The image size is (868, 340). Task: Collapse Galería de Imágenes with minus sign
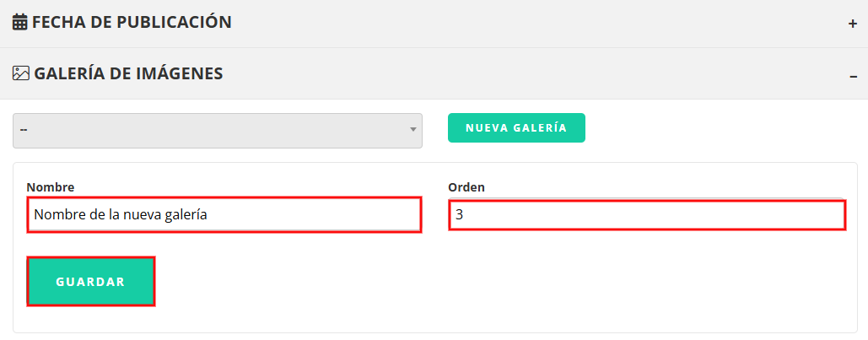point(853,76)
